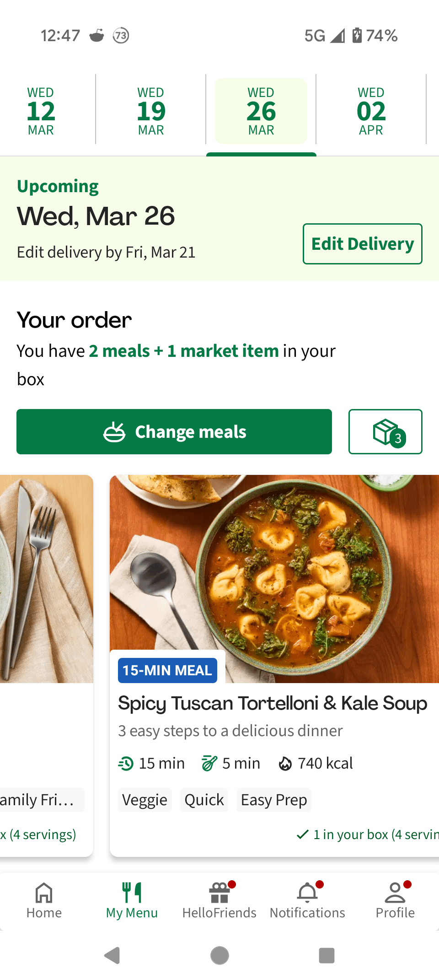Select the Wed 26 Mar delivery tab
439x980 pixels.
[261, 111]
